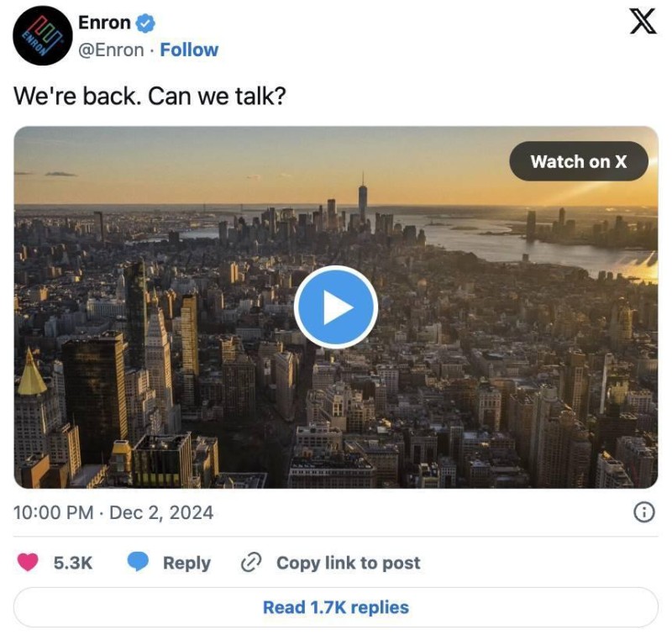This screenshot has width=672, height=640.
Task: Select Copy link to post text
Action: click(348, 563)
